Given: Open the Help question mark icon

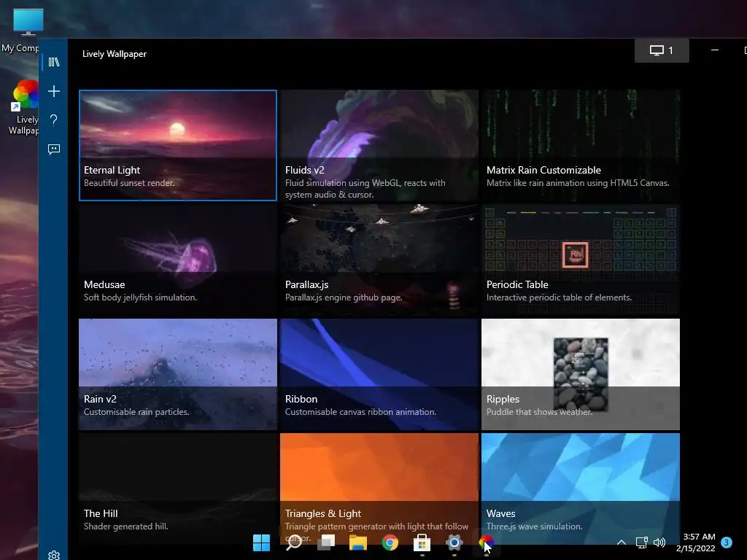Looking at the screenshot, I should [54, 120].
